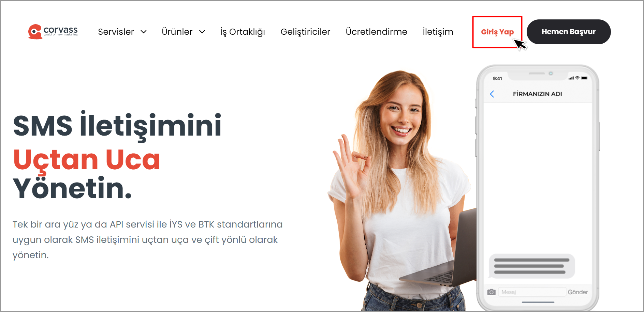Expand the Ürünler dropdown chevron

tap(202, 32)
